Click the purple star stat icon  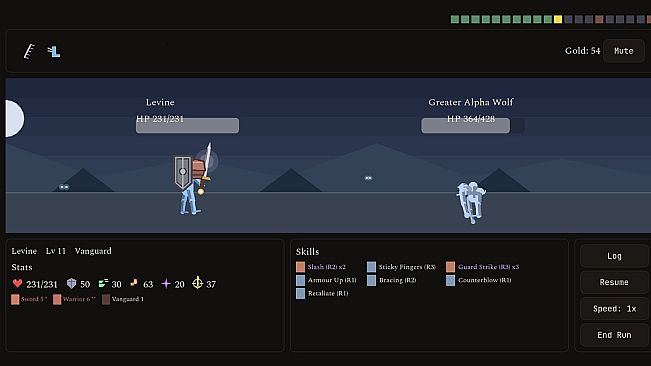point(166,283)
